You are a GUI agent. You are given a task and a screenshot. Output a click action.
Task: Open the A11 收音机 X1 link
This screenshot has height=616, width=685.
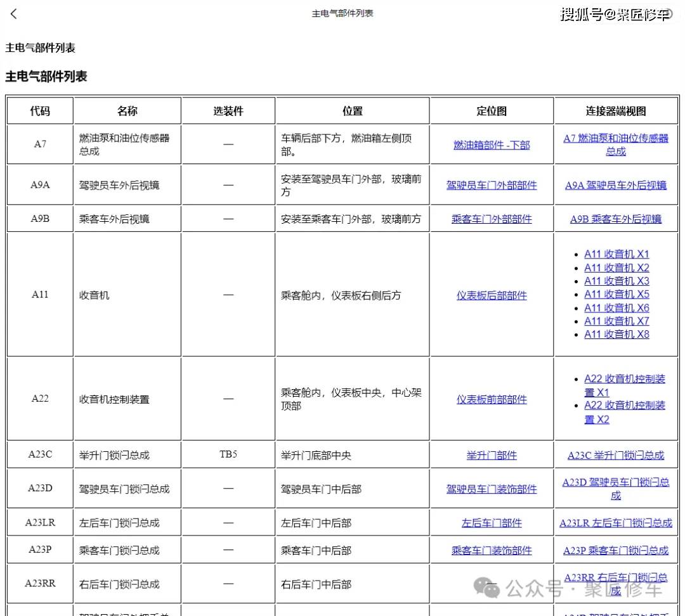(616, 254)
